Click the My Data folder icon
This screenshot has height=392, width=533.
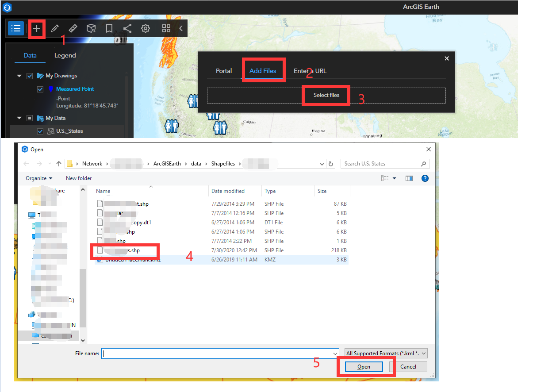click(40, 118)
